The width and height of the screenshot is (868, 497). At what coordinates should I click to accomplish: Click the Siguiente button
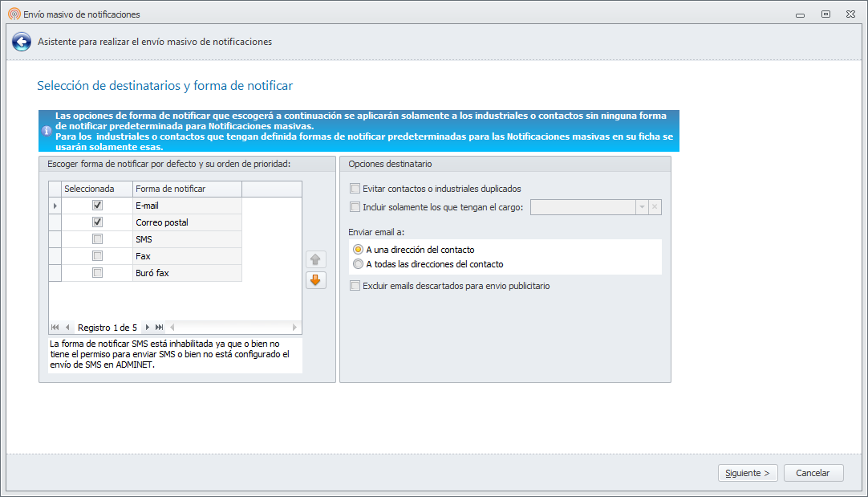[748, 473]
